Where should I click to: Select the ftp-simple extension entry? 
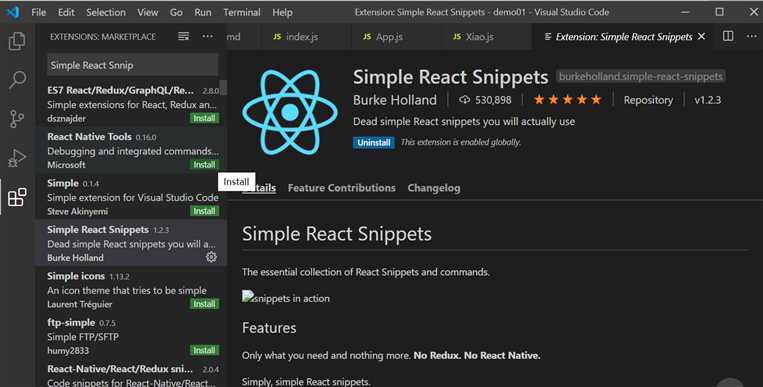(131, 336)
